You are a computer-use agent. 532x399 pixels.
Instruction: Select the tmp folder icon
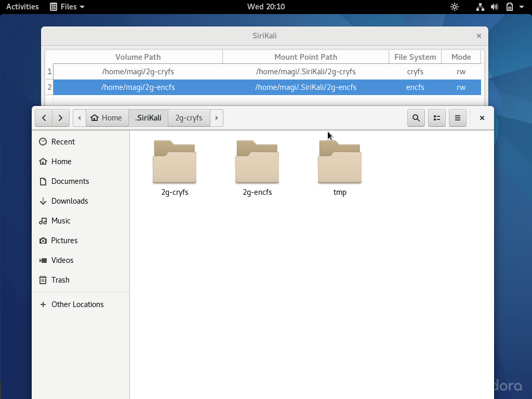point(340,162)
